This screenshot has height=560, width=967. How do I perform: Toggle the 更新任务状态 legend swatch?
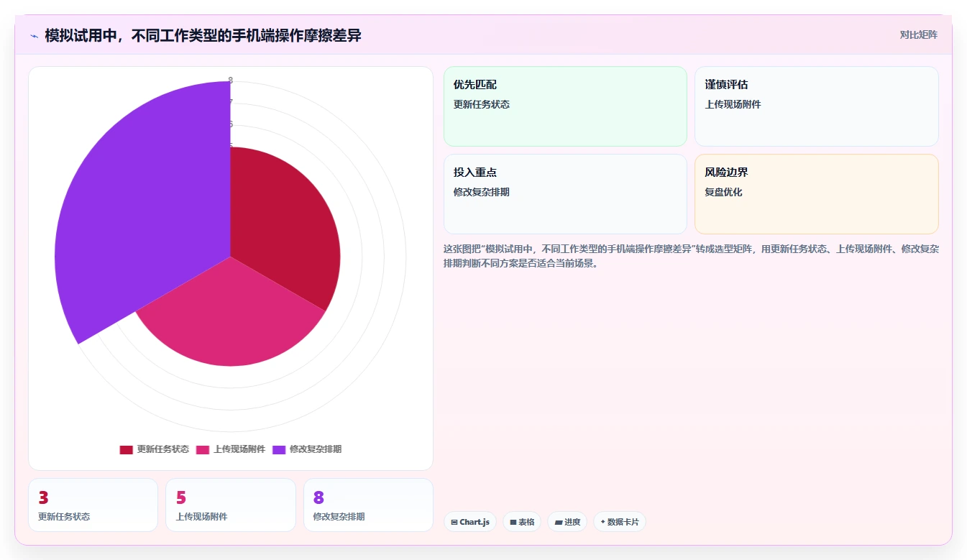point(126,449)
